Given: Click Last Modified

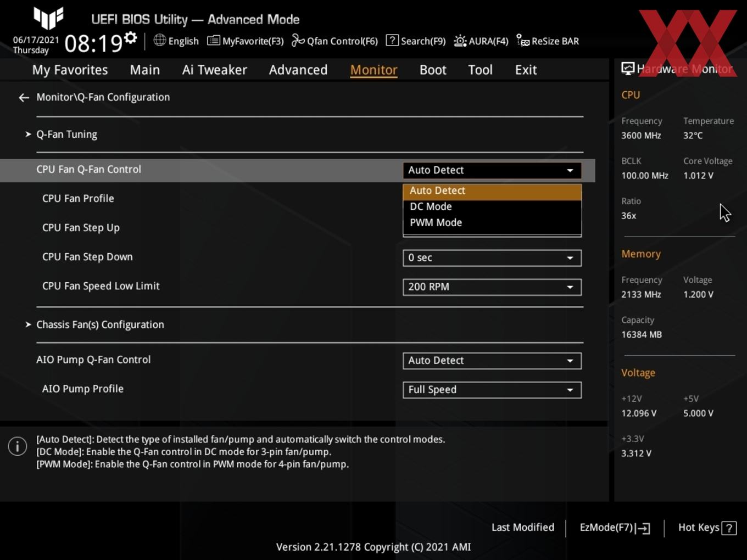Looking at the screenshot, I should click(x=523, y=527).
